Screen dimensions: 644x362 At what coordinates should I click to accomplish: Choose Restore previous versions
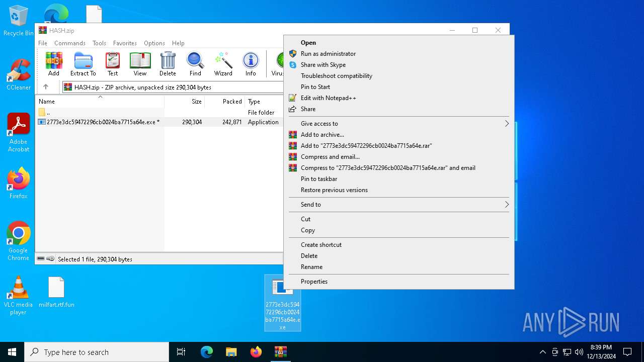coord(398,190)
